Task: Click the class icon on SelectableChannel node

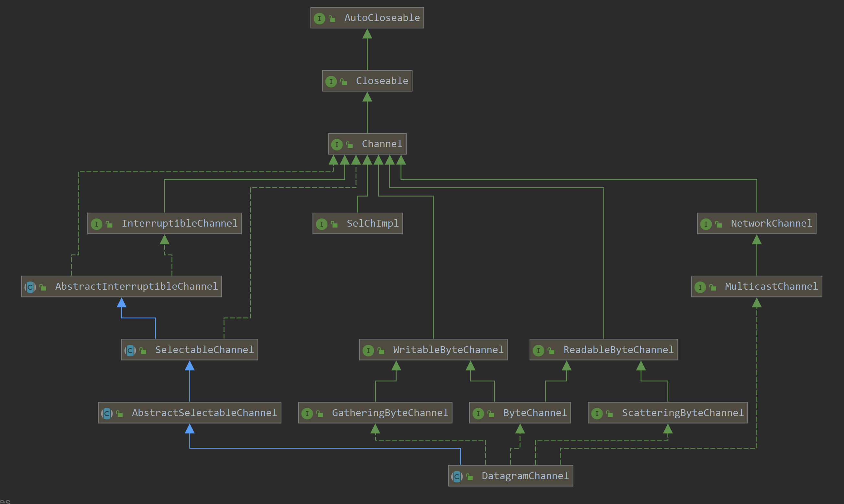Action: click(x=130, y=350)
